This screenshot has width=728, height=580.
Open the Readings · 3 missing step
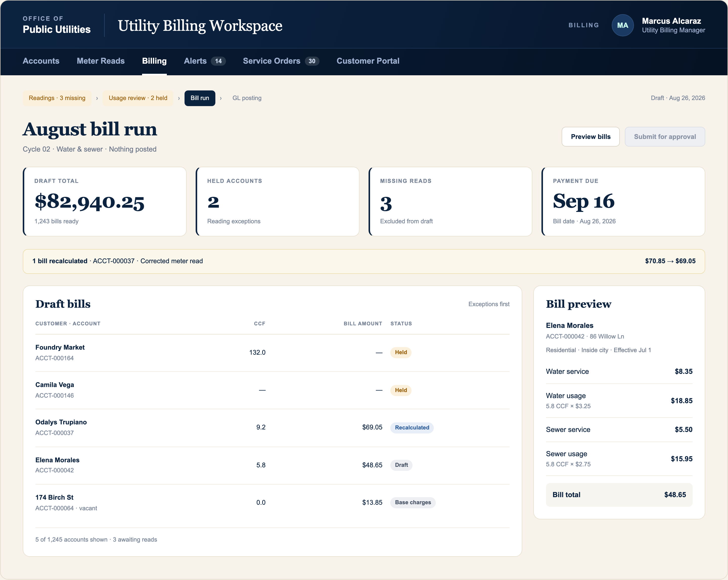[x=57, y=98]
